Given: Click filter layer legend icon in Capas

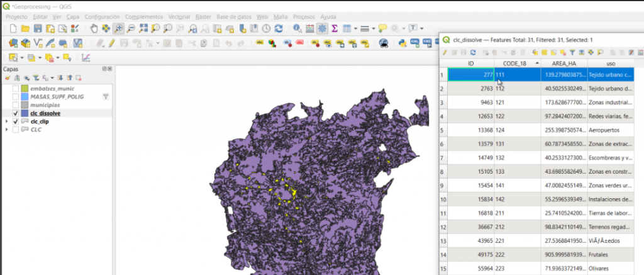Looking at the screenshot, I should 35,78.
